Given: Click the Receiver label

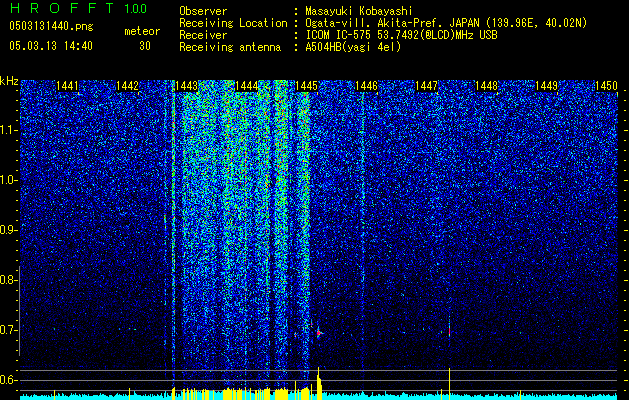Looking at the screenshot, I should tap(203, 35).
